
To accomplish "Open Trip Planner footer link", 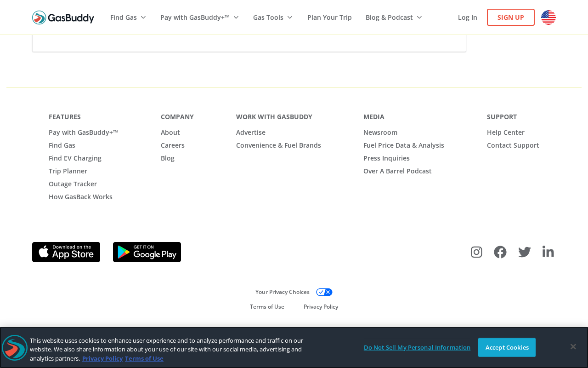I will (x=68, y=171).
